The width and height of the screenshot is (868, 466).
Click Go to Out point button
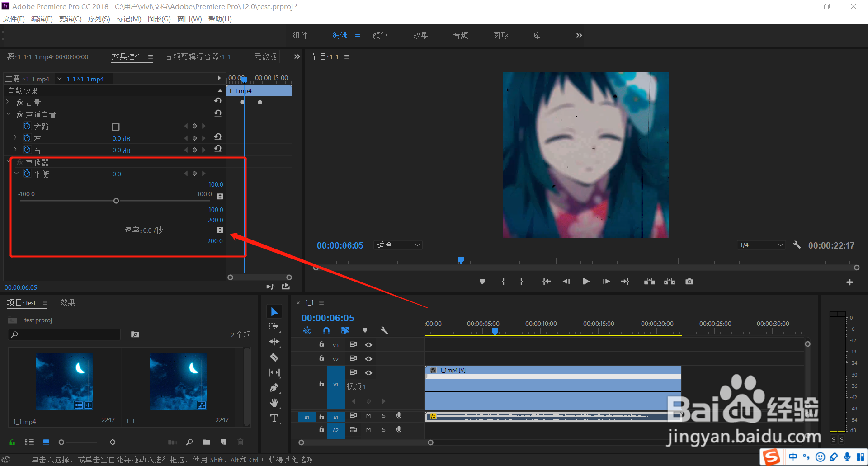(x=625, y=282)
